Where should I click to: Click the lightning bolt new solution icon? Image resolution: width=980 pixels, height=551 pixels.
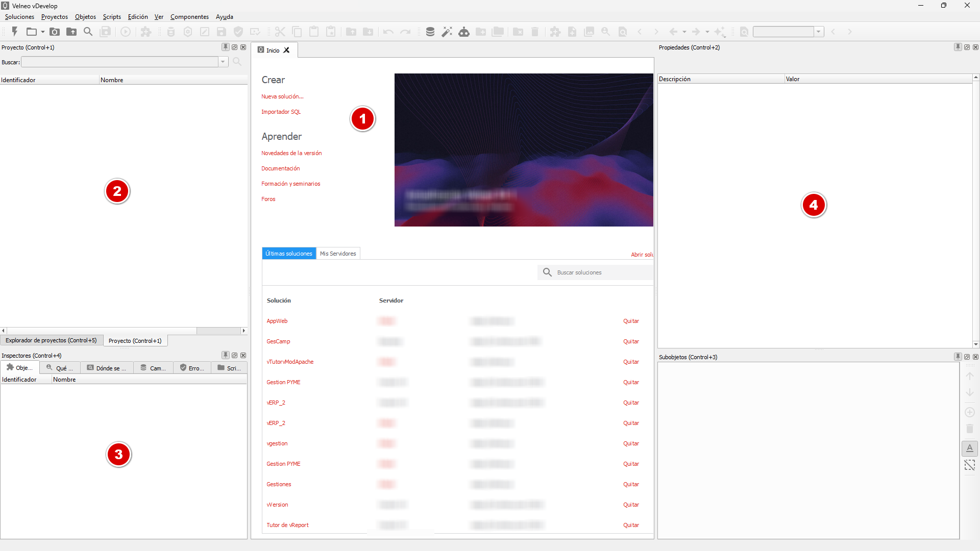[14, 32]
